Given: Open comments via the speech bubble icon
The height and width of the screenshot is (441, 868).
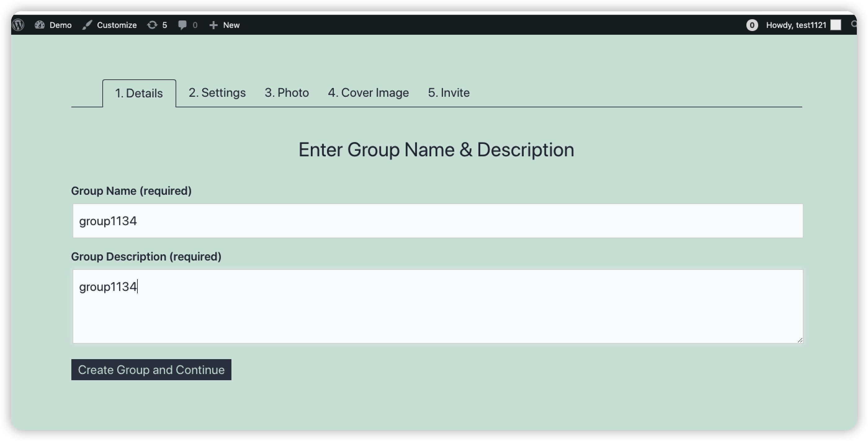Looking at the screenshot, I should (x=182, y=25).
